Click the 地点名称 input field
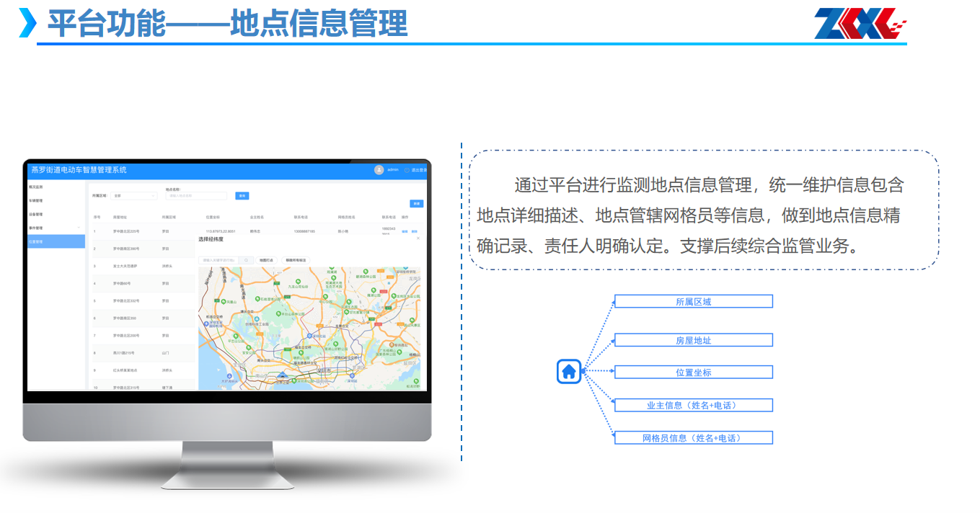980x513 pixels. coord(196,195)
